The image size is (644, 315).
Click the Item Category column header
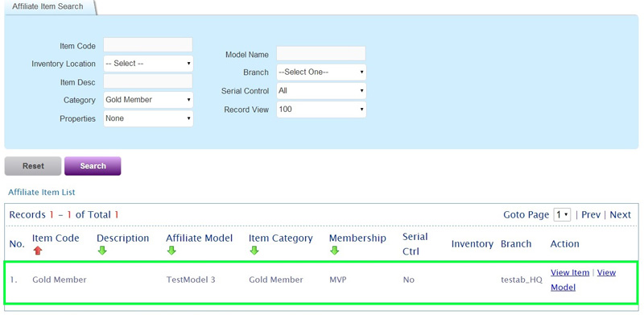click(280, 238)
